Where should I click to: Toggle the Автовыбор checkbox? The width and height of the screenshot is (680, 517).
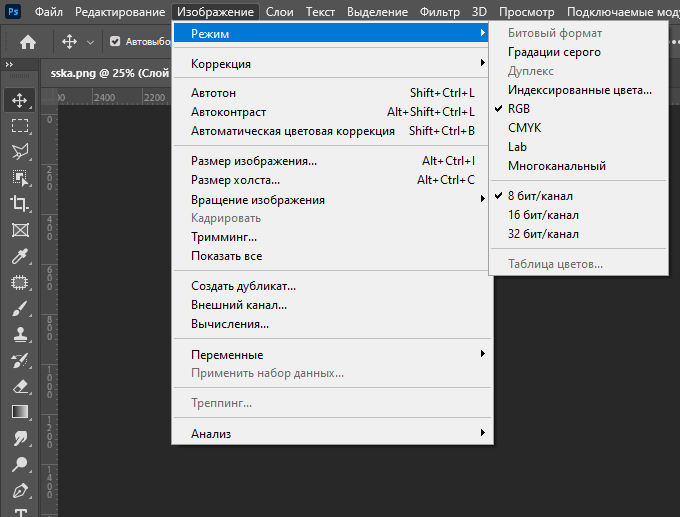pos(115,42)
